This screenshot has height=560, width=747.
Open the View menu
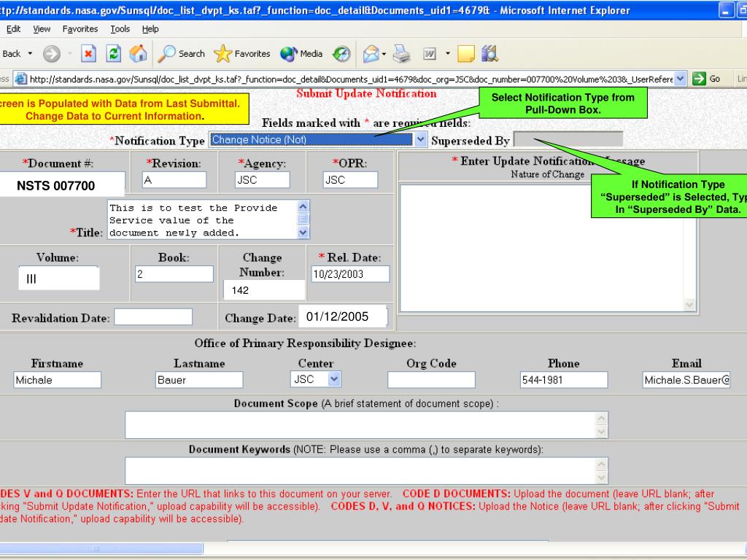(x=42, y=29)
